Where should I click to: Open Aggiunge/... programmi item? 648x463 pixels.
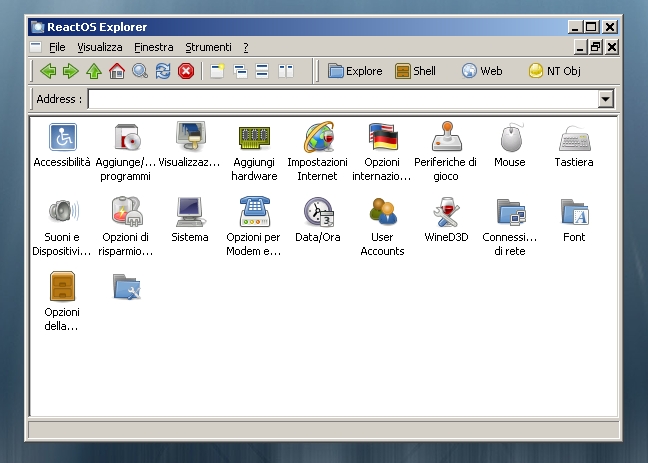[126, 152]
